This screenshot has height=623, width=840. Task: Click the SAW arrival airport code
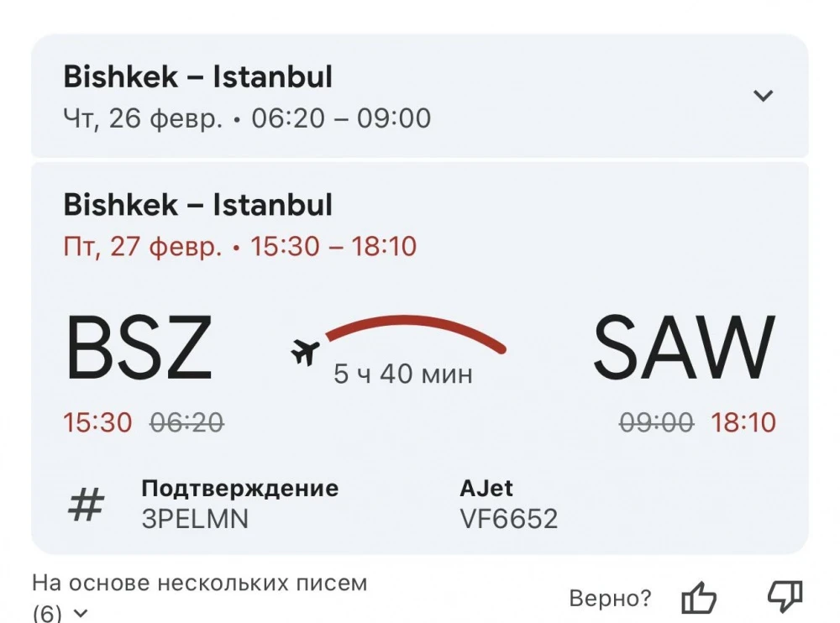(685, 344)
